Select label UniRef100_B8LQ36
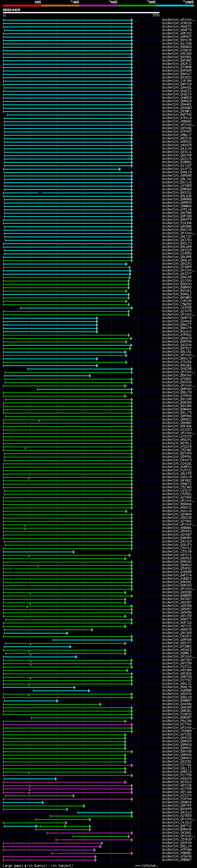197x868 pixels. click(x=177, y=196)
